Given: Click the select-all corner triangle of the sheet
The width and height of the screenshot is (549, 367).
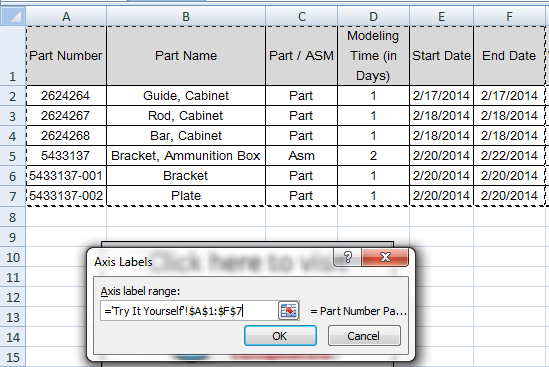Looking at the screenshot, I should (x=13, y=16).
